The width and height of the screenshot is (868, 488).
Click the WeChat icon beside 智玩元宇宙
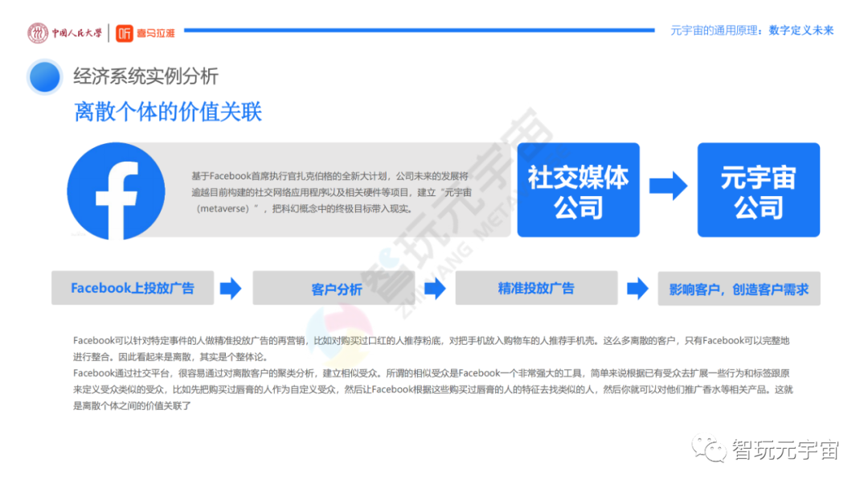point(709,449)
